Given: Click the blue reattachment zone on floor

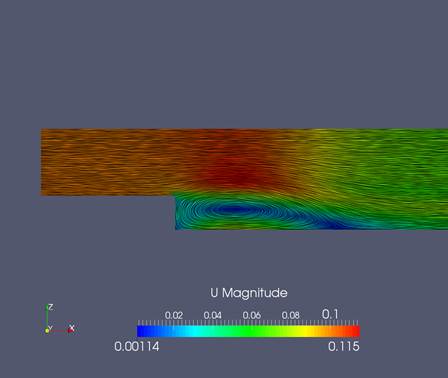Looking at the screenshot, I should (x=333, y=225).
